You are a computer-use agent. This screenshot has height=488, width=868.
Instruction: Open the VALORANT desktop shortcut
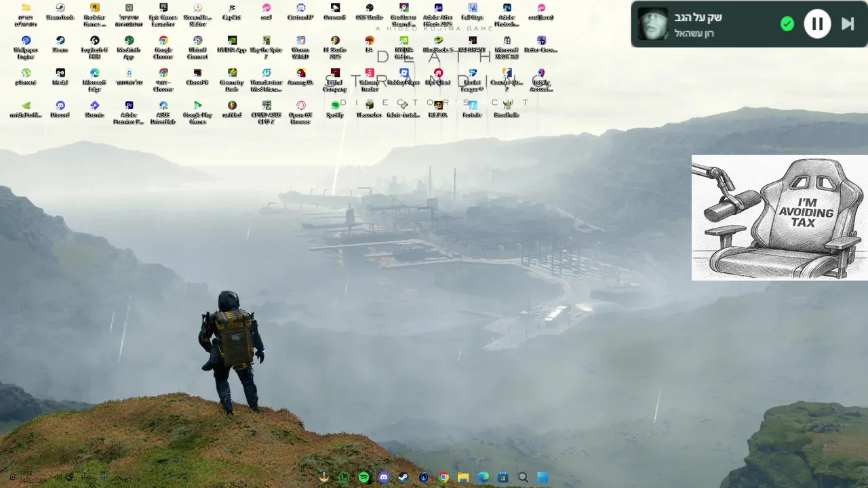point(473,43)
